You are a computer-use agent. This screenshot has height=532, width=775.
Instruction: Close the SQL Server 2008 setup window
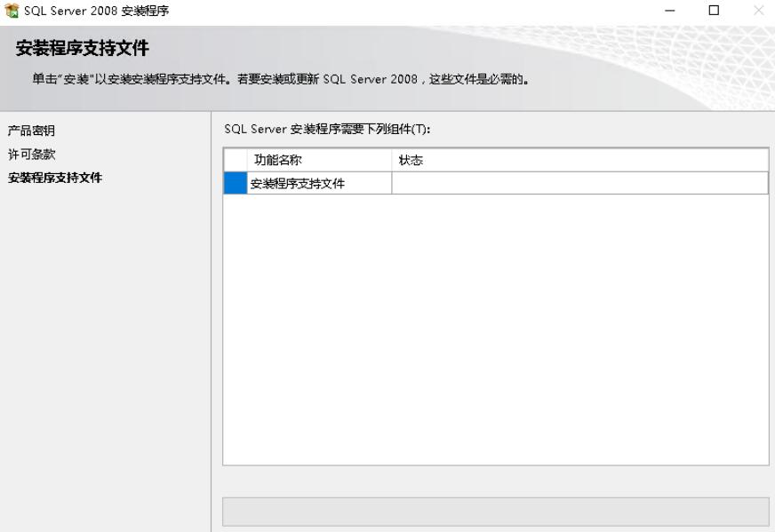point(758,11)
